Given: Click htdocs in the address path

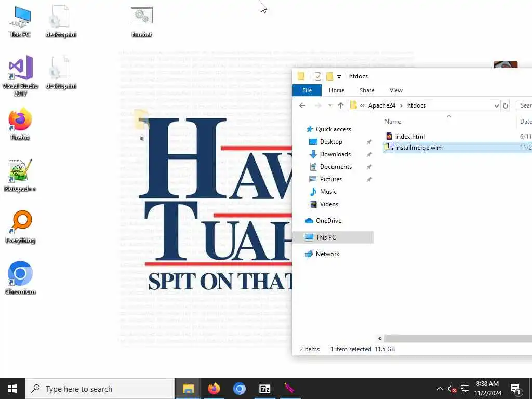Looking at the screenshot, I should (416, 105).
